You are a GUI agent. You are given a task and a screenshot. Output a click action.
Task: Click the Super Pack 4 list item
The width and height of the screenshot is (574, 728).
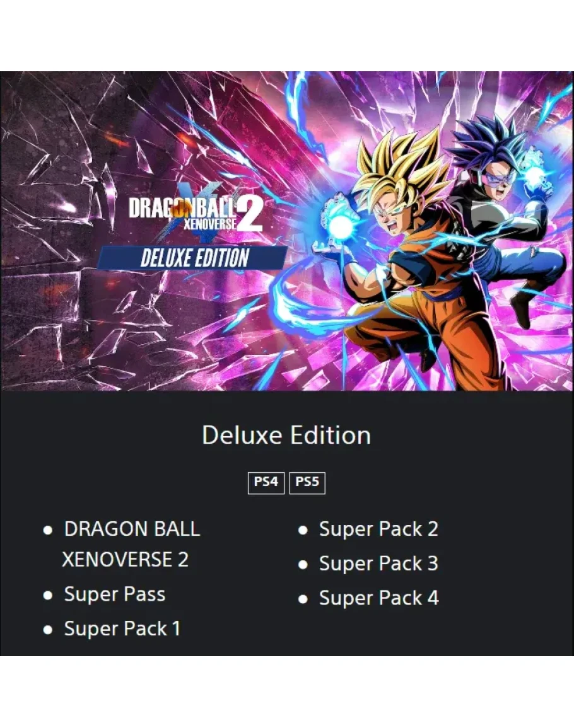[379, 598]
